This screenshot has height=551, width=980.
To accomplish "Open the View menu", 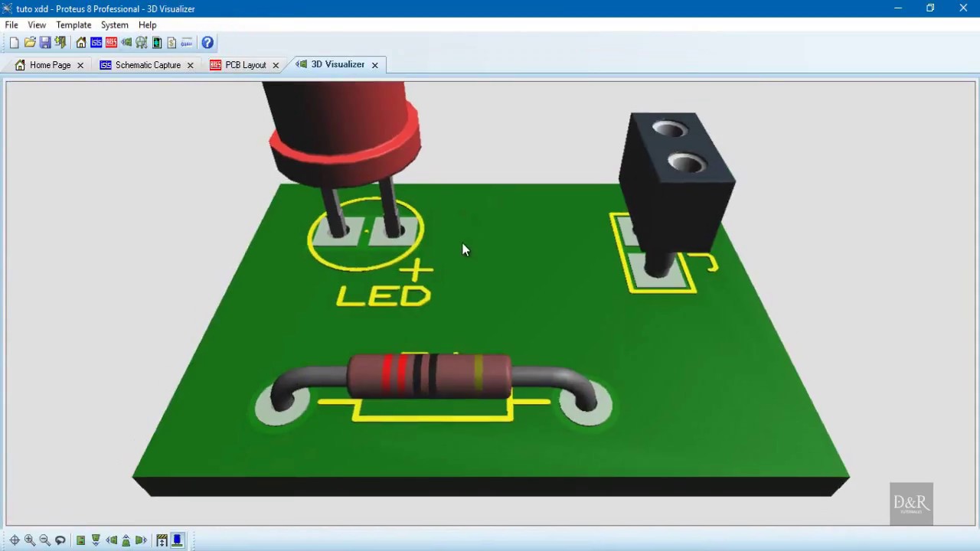I will point(37,25).
